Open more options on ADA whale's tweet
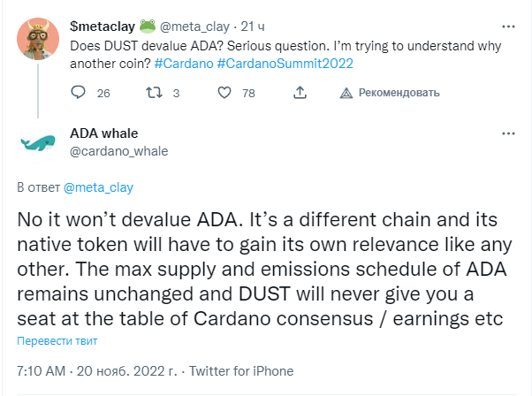 pyautogui.click(x=508, y=133)
